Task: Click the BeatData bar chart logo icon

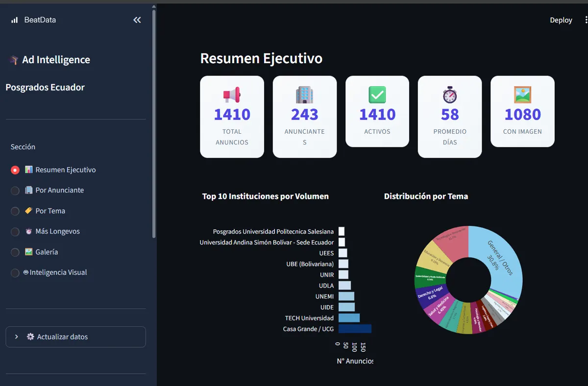Action: pos(15,20)
